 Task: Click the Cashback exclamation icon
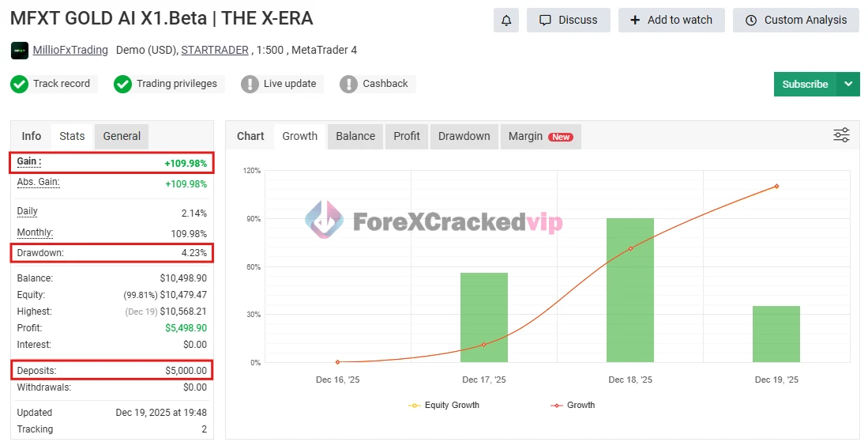coord(348,84)
